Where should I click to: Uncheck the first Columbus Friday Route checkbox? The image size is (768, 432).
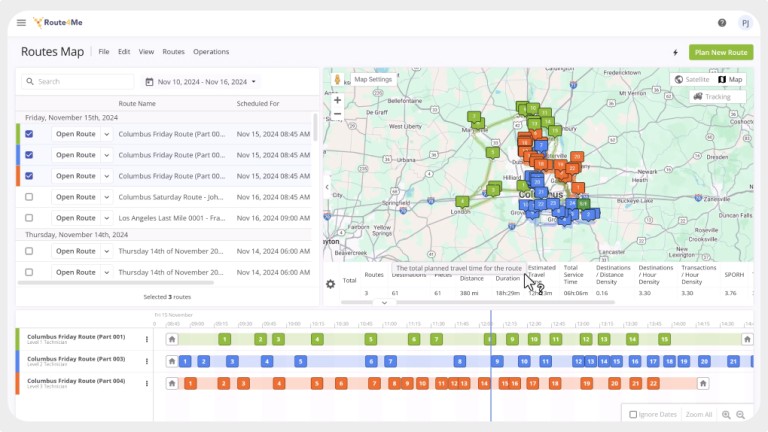coord(29,134)
